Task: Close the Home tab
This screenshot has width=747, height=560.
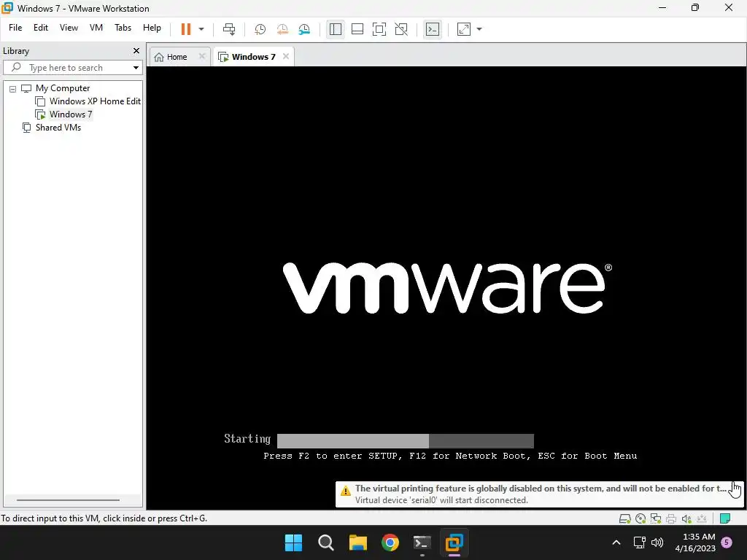Action: [x=201, y=56]
